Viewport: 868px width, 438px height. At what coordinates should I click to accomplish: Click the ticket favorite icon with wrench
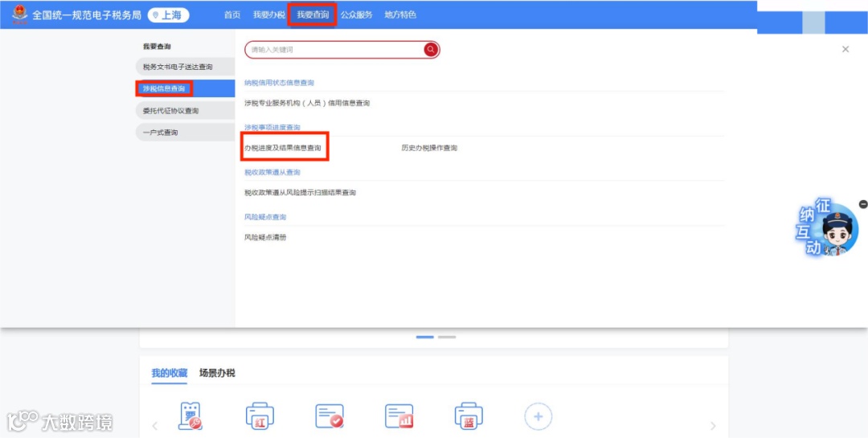[x=190, y=416]
